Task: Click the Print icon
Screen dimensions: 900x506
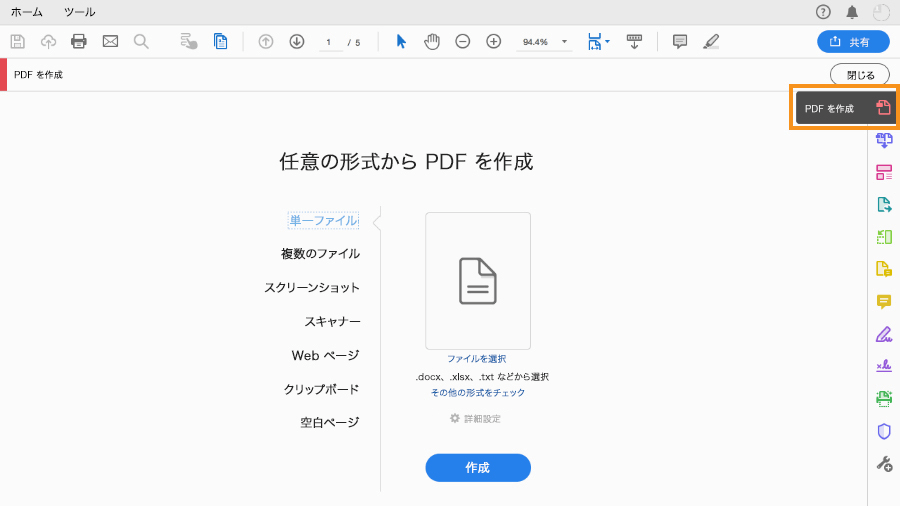Action: click(x=79, y=41)
